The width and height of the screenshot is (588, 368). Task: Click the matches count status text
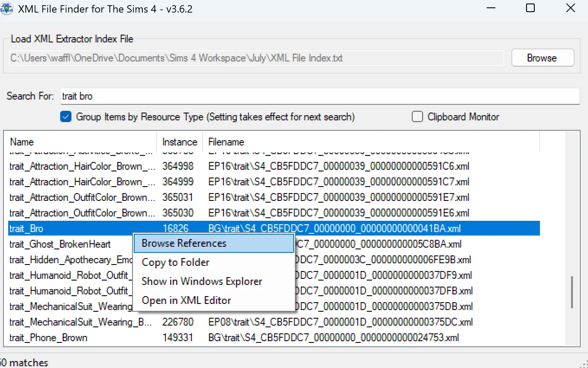(24, 362)
